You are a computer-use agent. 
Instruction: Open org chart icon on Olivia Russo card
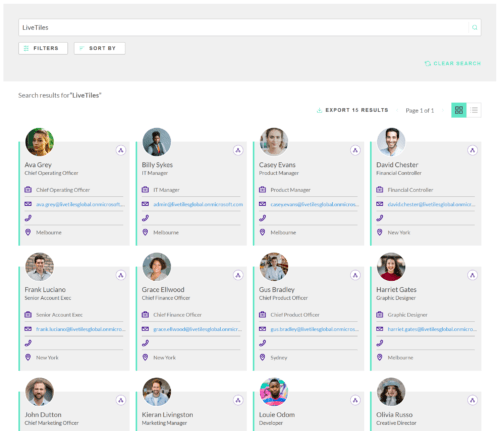pyautogui.click(x=472, y=400)
